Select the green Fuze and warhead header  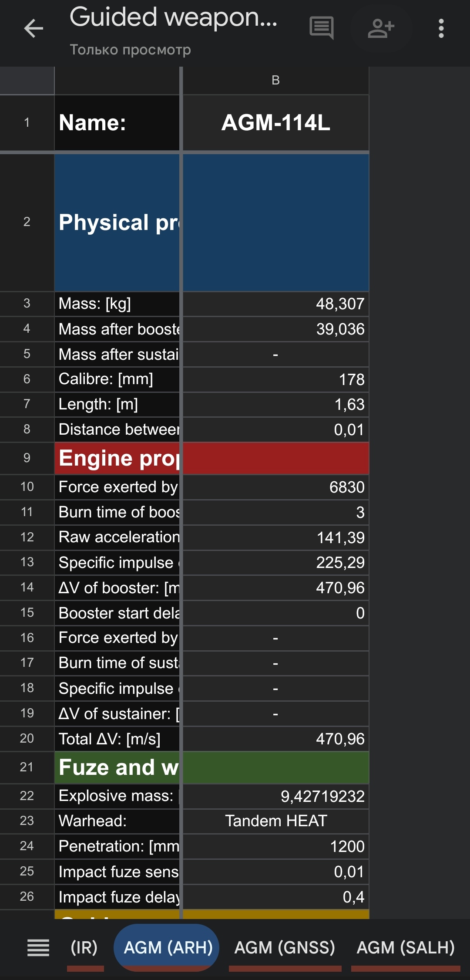coord(117,767)
